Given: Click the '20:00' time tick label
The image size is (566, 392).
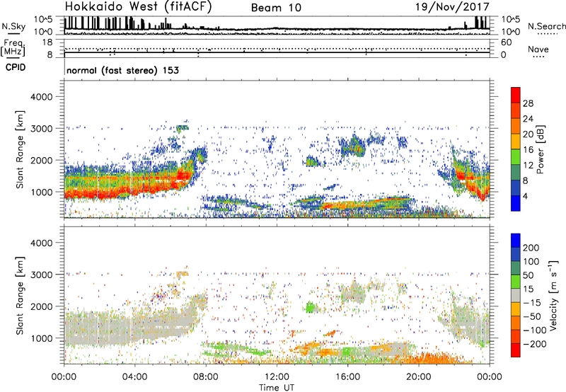Looking at the screenshot, I should tap(419, 377).
